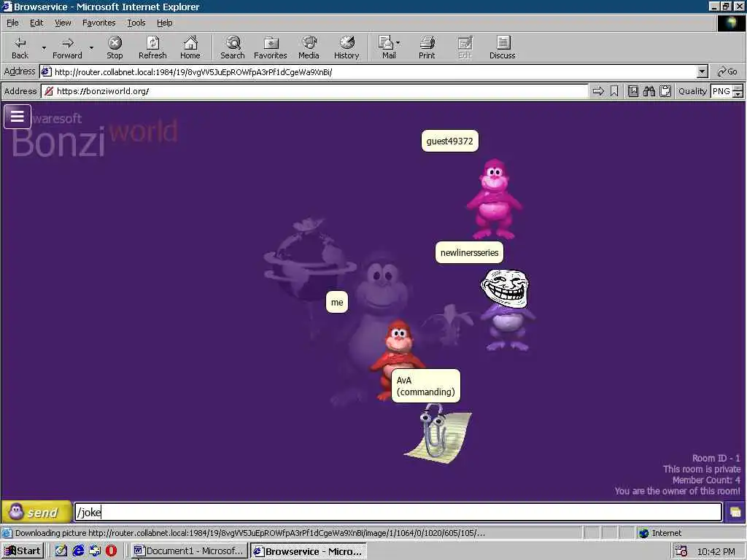Click the 10:42 PM clock
The width and height of the screenshot is (747, 560).
(x=716, y=551)
